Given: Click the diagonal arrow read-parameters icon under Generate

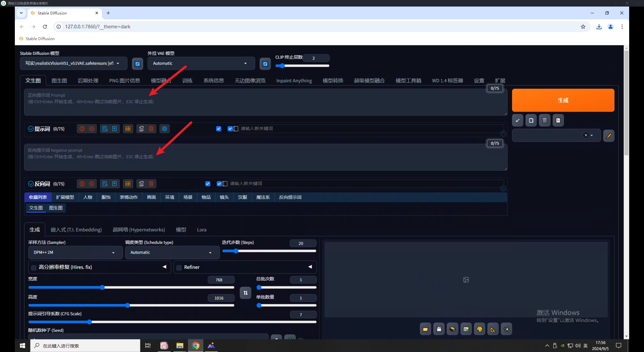Looking at the screenshot, I should click(517, 120).
